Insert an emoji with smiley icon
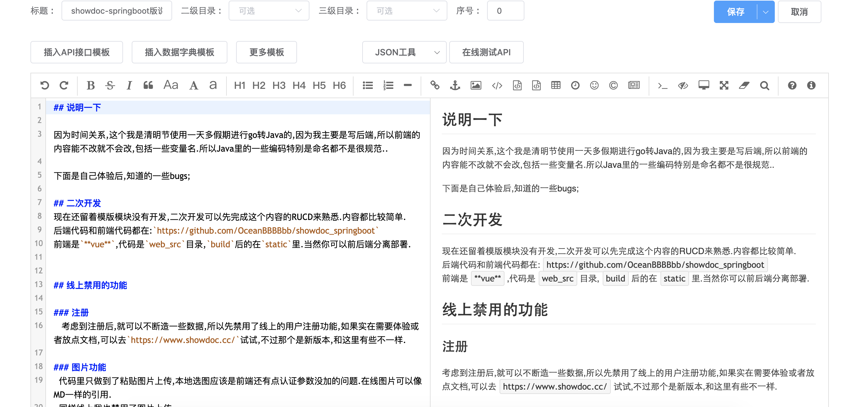 [594, 85]
